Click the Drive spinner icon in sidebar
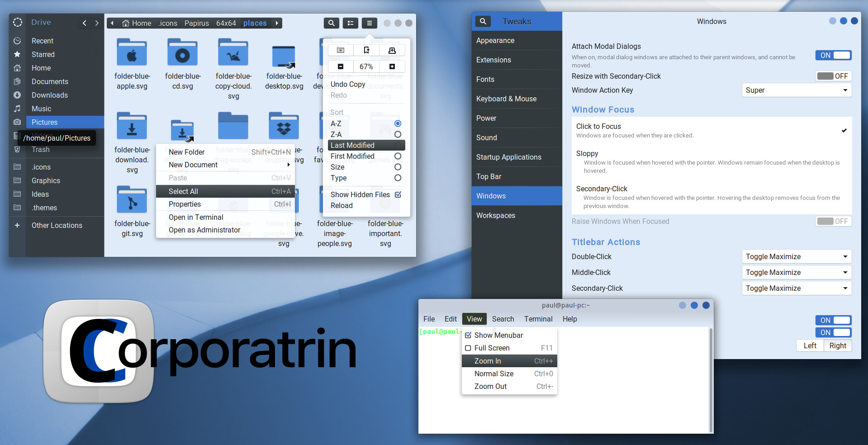 point(18,22)
